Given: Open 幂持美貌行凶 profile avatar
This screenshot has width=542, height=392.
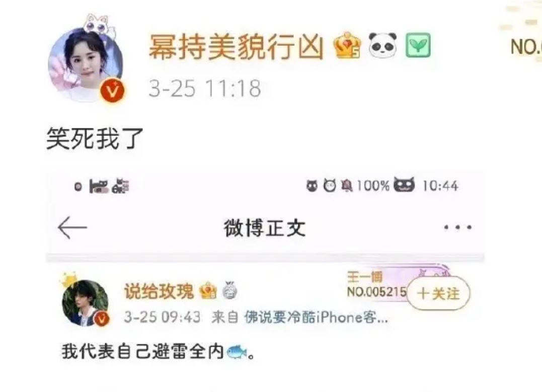Looking at the screenshot, I should tap(86, 64).
